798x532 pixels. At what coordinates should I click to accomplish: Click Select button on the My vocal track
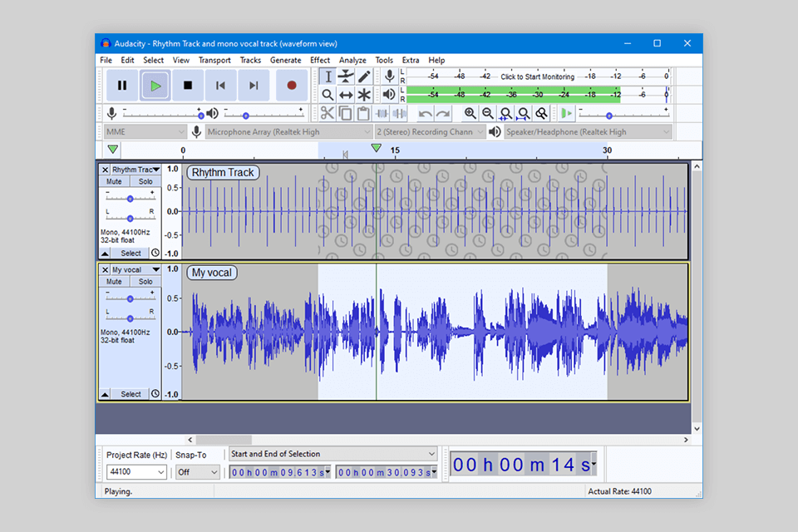pos(131,394)
